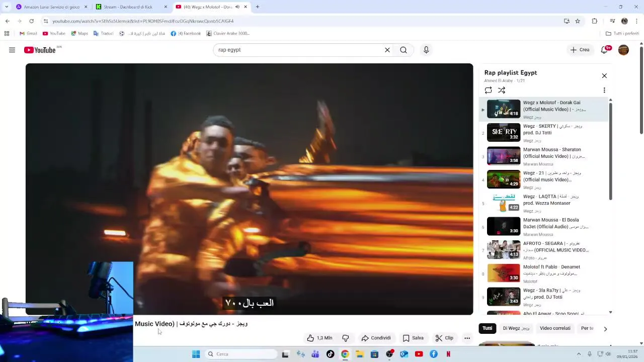Clear the 'rap egypt' search text
Viewport: 644px width, 362px height.
[x=387, y=50]
